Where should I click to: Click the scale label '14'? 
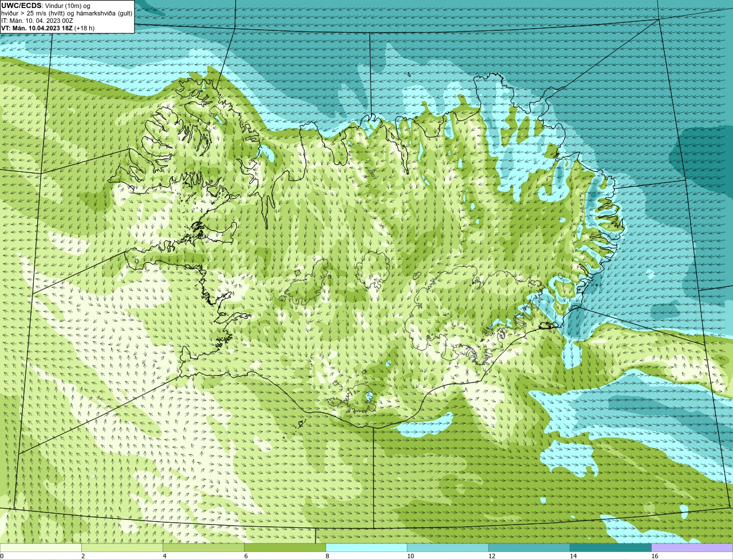573,556
